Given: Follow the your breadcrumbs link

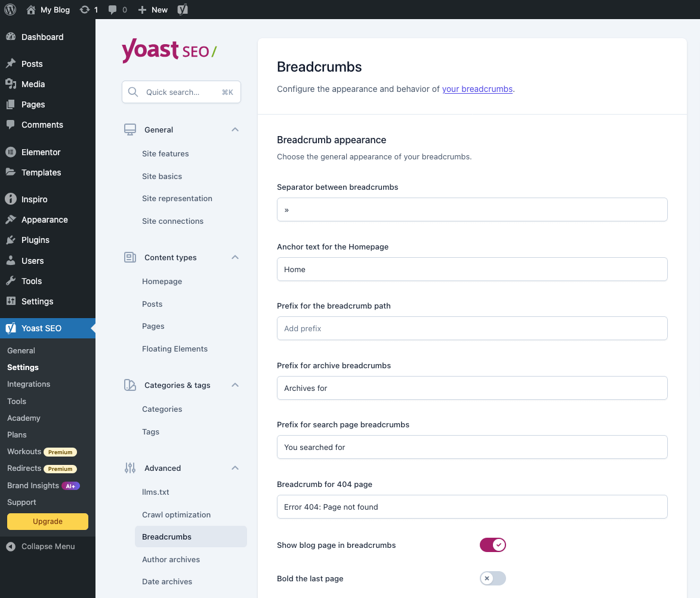Looking at the screenshot, I should click(x=477, y=89).
